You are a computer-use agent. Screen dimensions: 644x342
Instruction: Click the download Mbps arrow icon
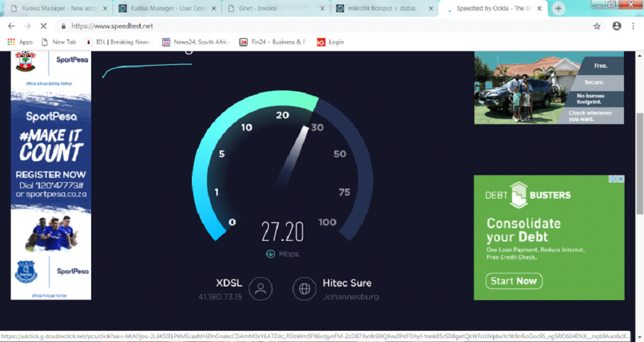point(270,254)
